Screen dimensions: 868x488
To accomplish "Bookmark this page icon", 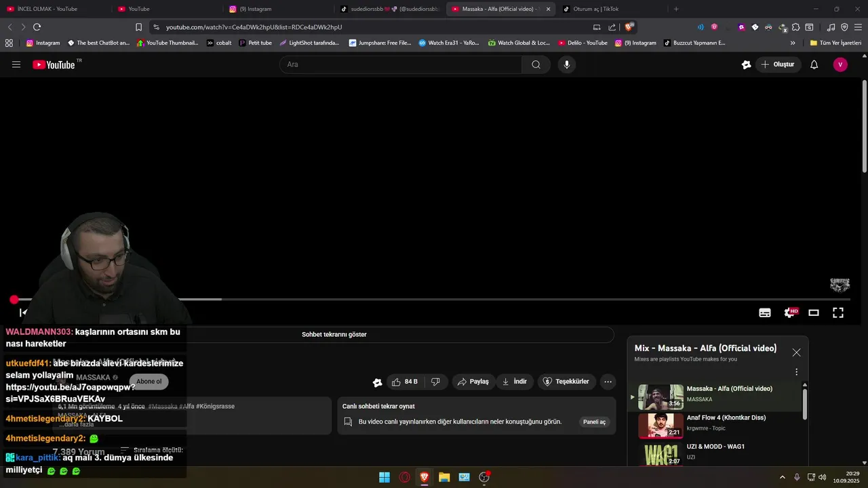I will 138,27.
